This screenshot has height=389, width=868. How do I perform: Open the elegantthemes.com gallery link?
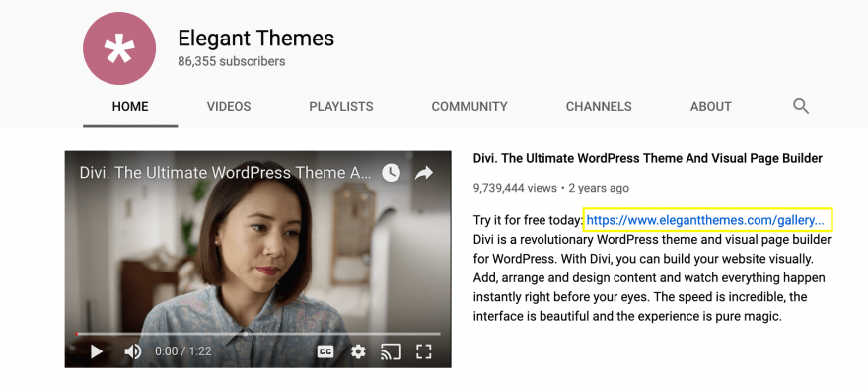click(705, 220)
